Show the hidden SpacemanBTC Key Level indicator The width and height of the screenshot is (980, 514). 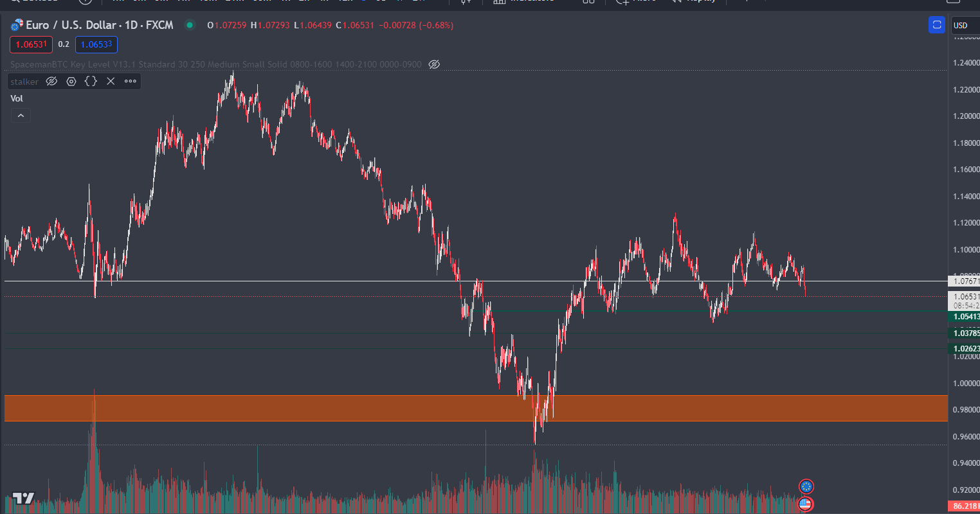[434, 64]
